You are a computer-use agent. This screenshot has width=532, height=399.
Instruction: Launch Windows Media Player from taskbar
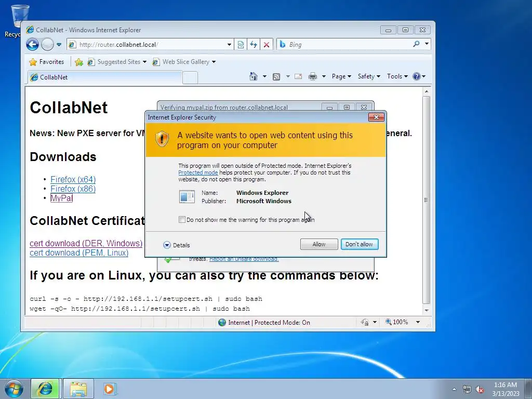pyautogui.click(x=110, y=389)
